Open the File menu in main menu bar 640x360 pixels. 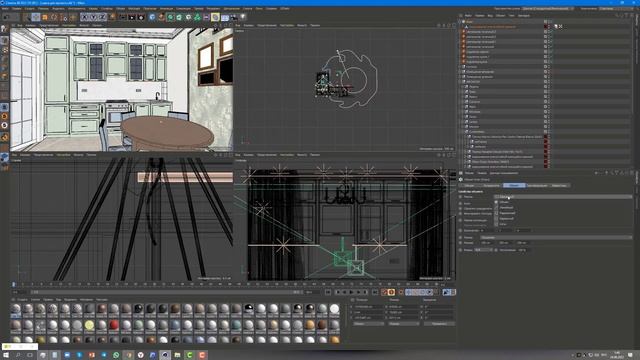click(5, 8)
